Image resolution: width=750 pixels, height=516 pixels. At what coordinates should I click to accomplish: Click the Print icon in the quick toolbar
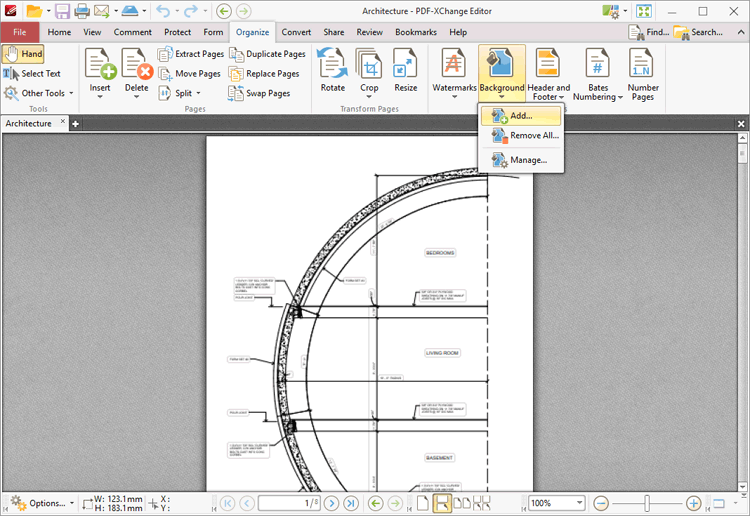tap(82, 11)
